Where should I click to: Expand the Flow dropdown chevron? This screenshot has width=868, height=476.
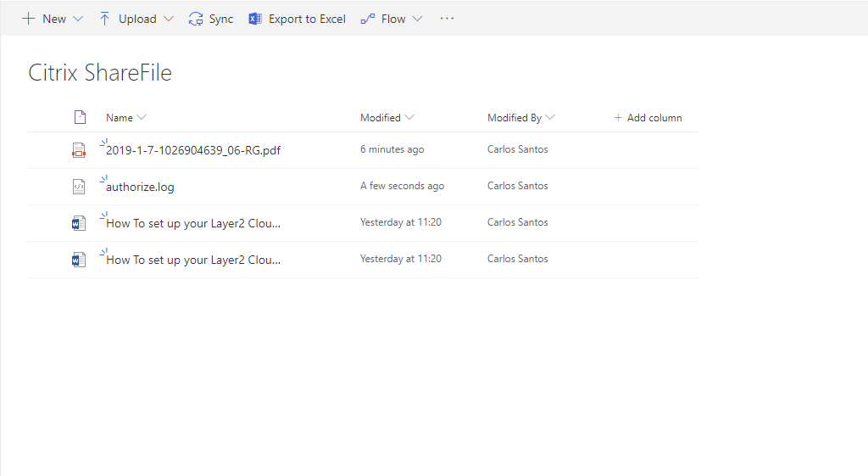tap(417, 19)
